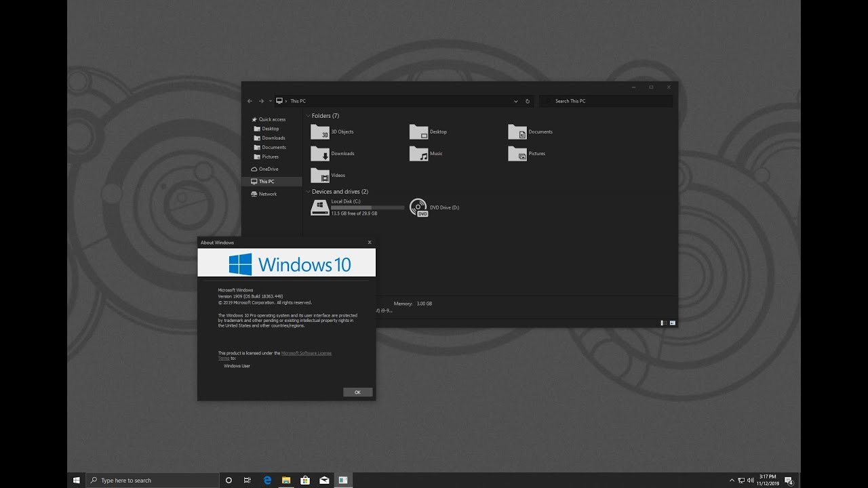Expand the address bar history chevron
This screenshot has height=488, width=868.
click(516, 101)
